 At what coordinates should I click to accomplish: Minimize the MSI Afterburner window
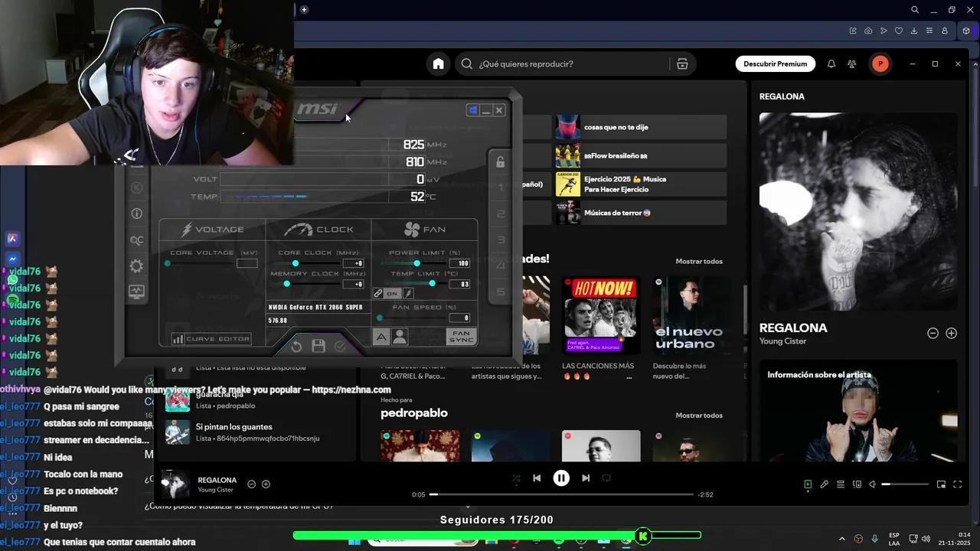tap(486, 111)
